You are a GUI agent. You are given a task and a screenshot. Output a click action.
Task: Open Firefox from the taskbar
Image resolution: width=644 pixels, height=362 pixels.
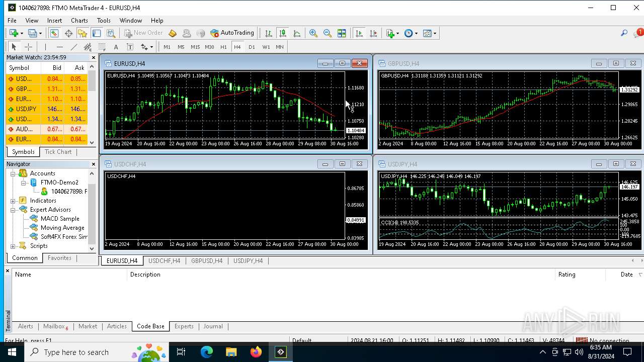click(256, 352)
